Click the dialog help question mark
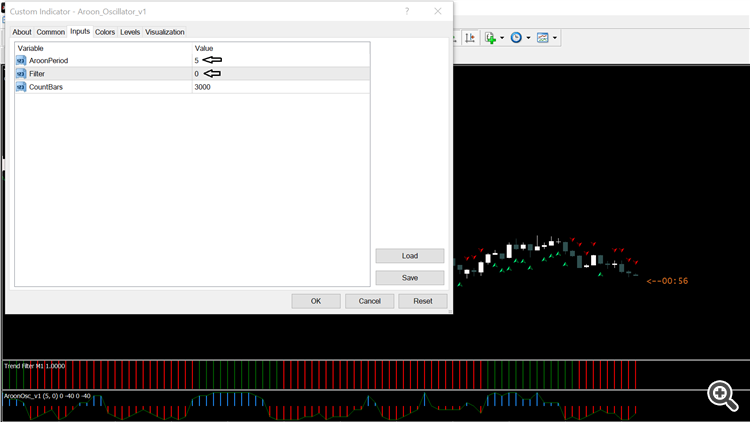Viewport: 750px width, 422px height. point(407,11)
